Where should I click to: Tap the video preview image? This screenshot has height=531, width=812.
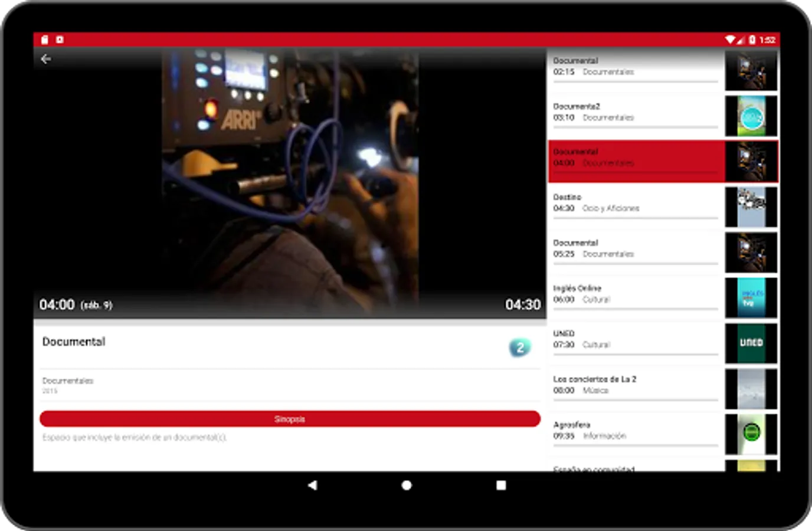coord(290,183)
